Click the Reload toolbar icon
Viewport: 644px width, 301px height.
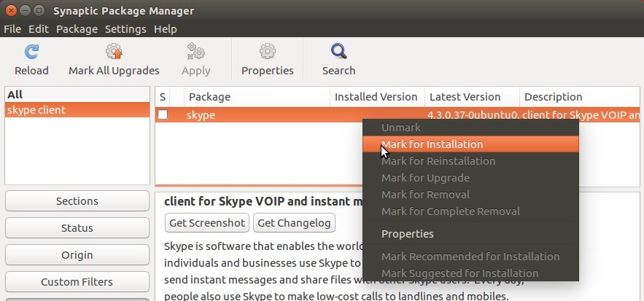(x=31, y=52)
